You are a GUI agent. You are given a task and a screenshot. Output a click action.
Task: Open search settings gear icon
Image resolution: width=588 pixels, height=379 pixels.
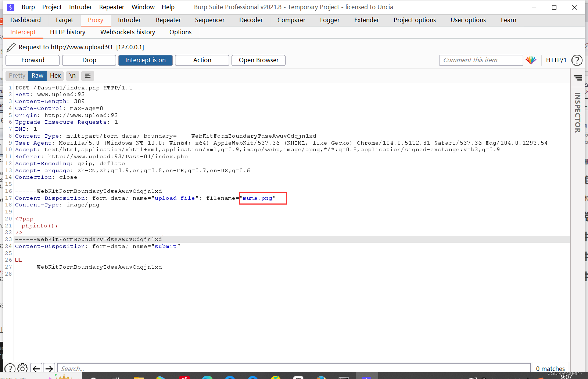[x=22, y=368]
